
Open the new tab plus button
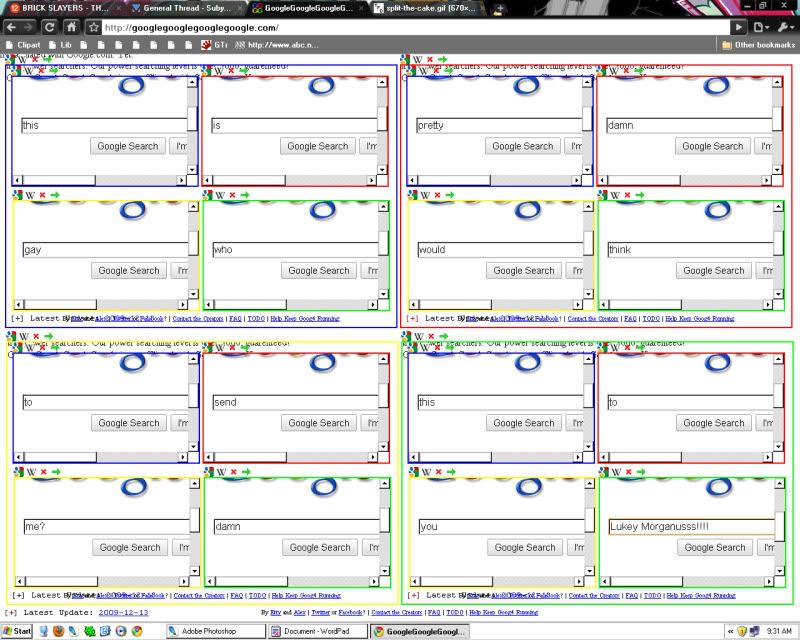500,8
